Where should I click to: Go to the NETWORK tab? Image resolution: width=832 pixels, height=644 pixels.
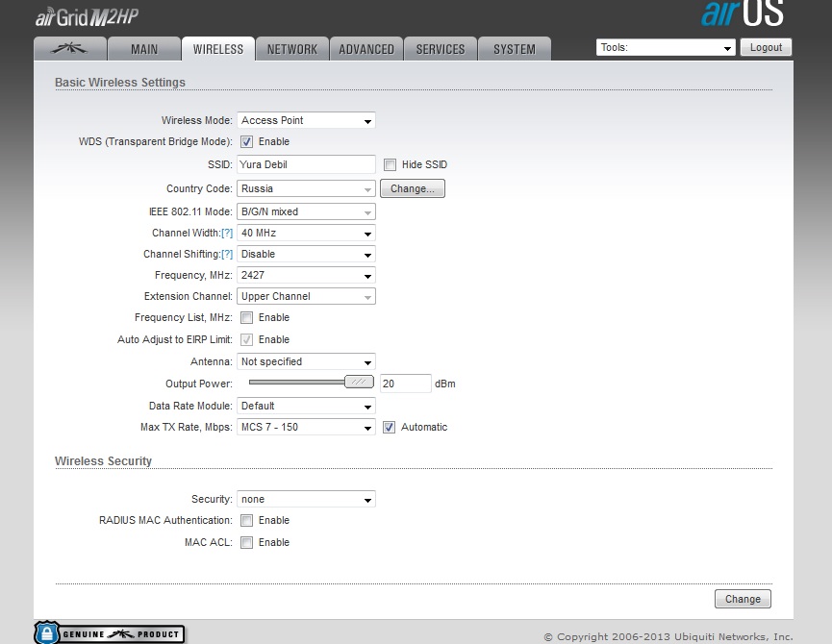coord(292,49)
